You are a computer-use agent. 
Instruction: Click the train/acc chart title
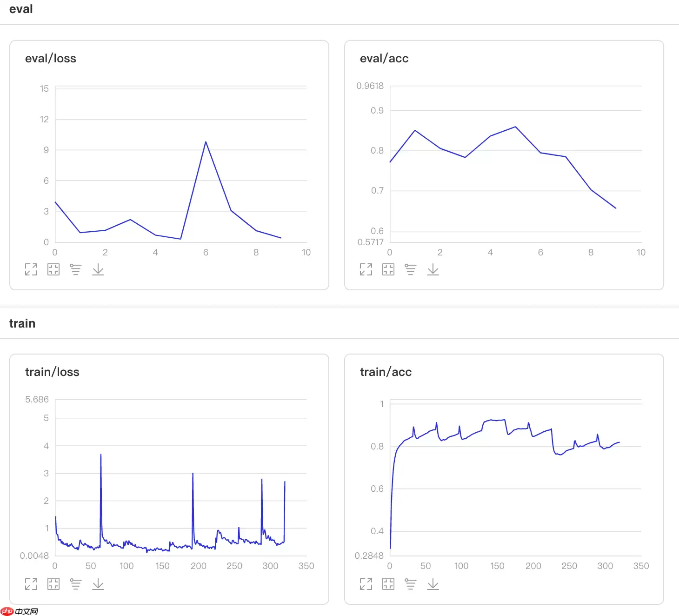click(386, 372)
